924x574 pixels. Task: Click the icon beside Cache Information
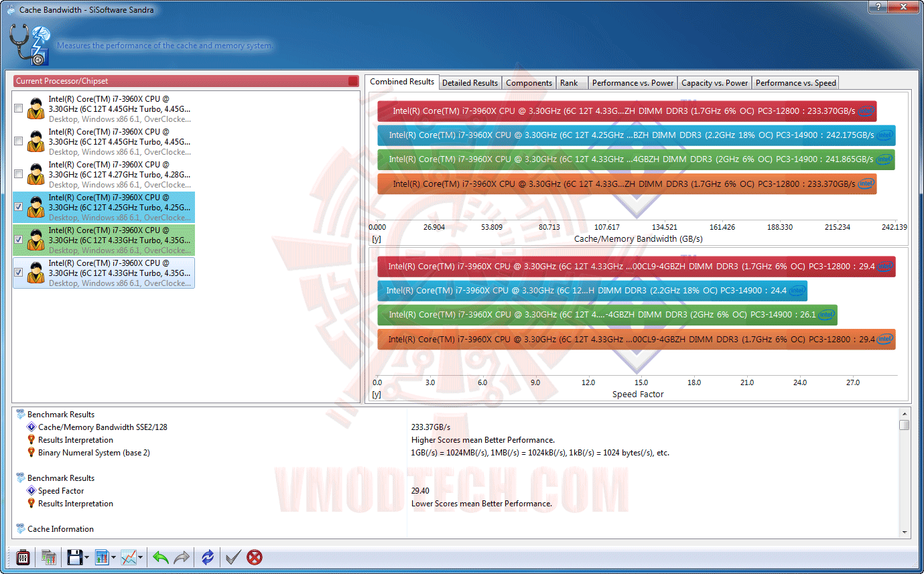[20, 528]
